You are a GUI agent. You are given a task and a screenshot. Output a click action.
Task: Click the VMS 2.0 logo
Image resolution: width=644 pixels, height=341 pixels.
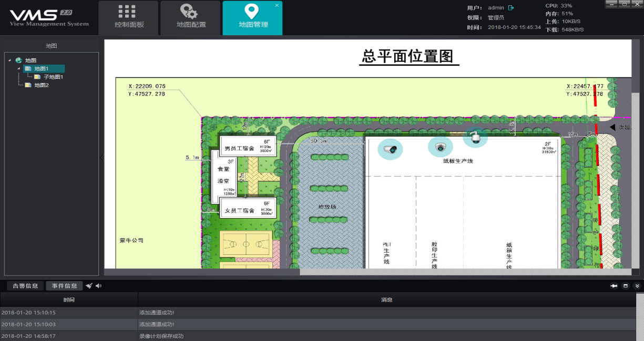click(x=49, y=17)
